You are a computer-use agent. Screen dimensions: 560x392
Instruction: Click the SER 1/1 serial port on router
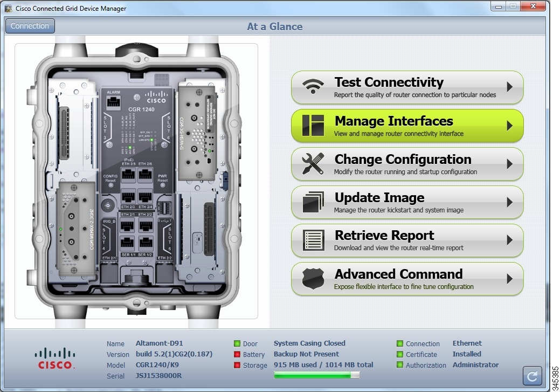pyautogui.click(x=128, y=244)
